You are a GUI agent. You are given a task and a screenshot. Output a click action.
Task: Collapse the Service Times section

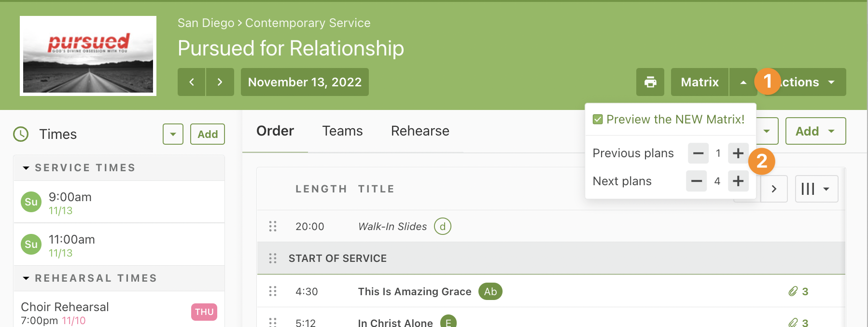26,168
